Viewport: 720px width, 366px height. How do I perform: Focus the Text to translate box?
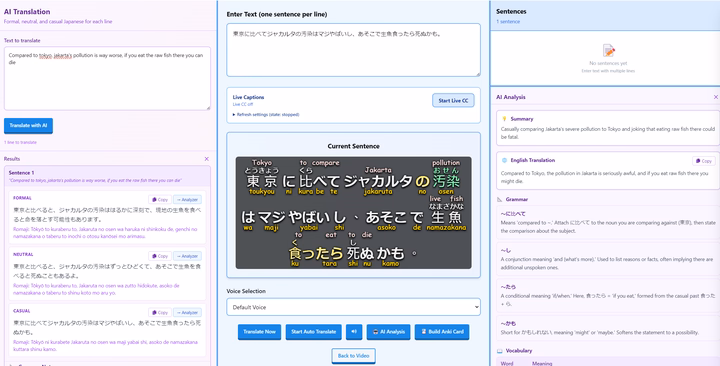coord(107,78)
